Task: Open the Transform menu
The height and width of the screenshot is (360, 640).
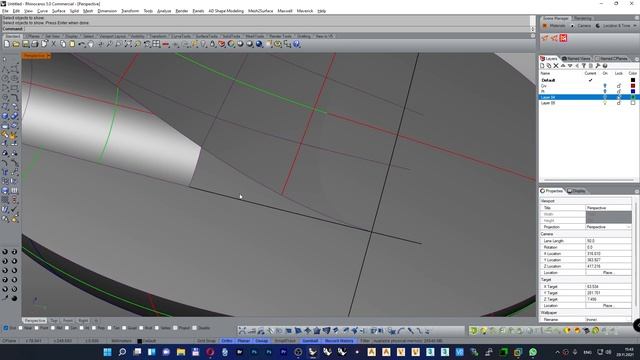Action: pyautogui.click(x=130, y=11)
